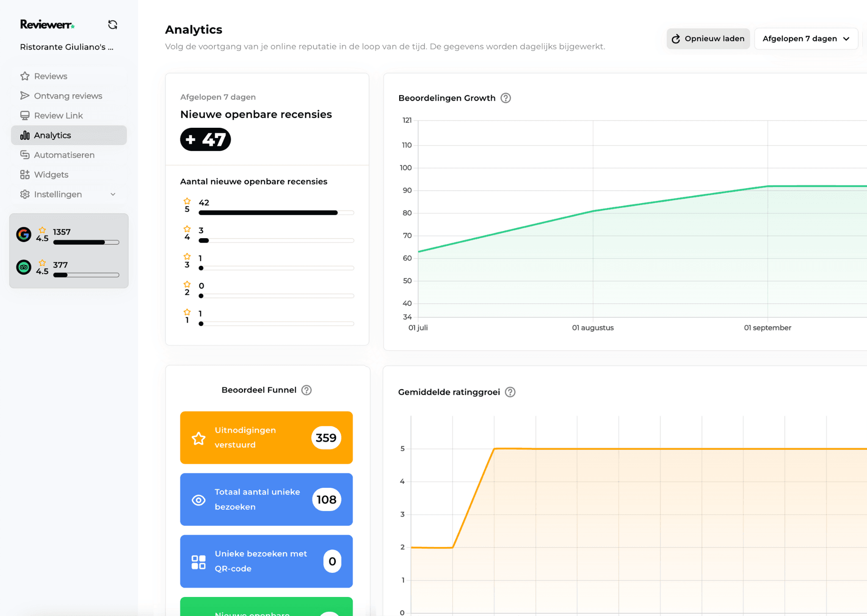Select the Analytics bar chart icon
Image resolution: width=867 pixels, height=616 pixels.
(25, 135)
